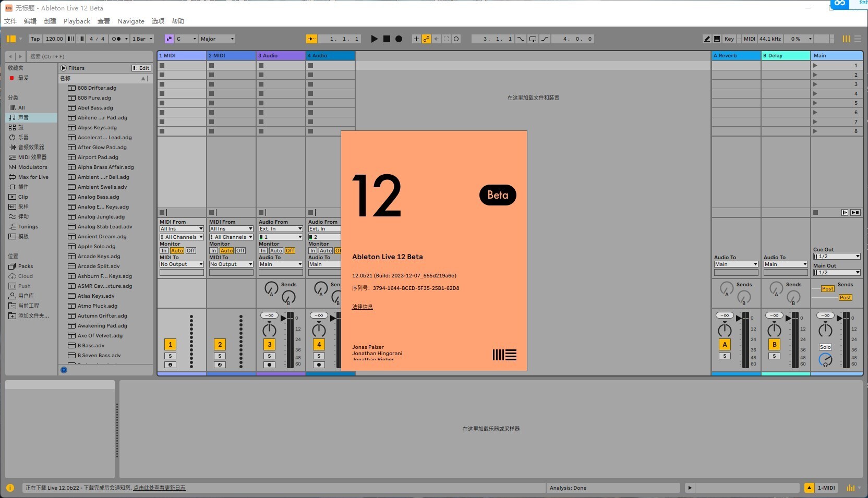Screen dimensions: 868x498
Task: Open All Channels dropdown on track 1
Action: 182,237
